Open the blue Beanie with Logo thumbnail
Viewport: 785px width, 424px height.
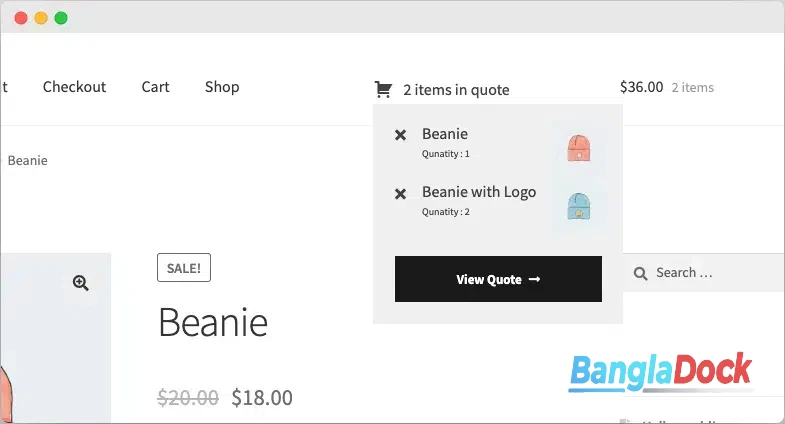pos(579,206)
